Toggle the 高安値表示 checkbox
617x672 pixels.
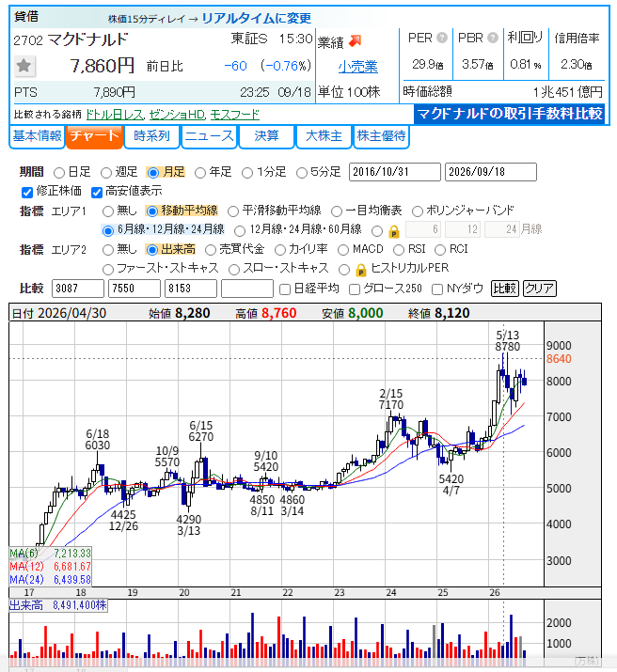97,193
